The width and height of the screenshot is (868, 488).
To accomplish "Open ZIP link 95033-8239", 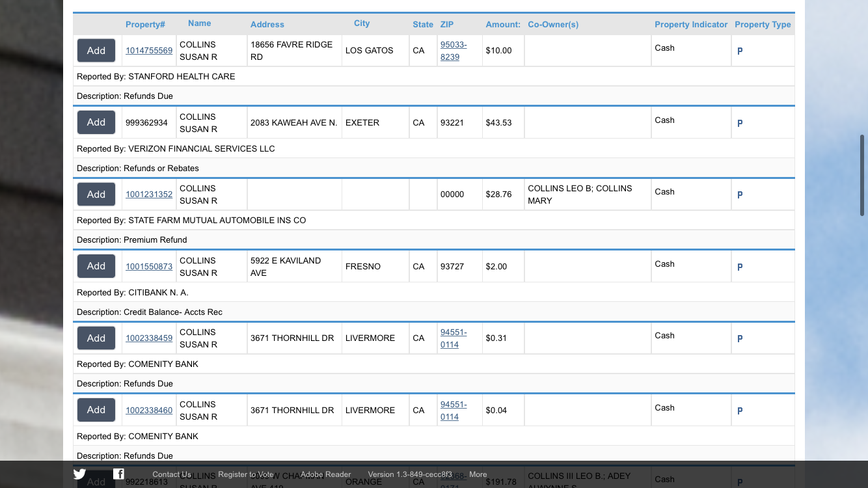I will click(454, 51).
